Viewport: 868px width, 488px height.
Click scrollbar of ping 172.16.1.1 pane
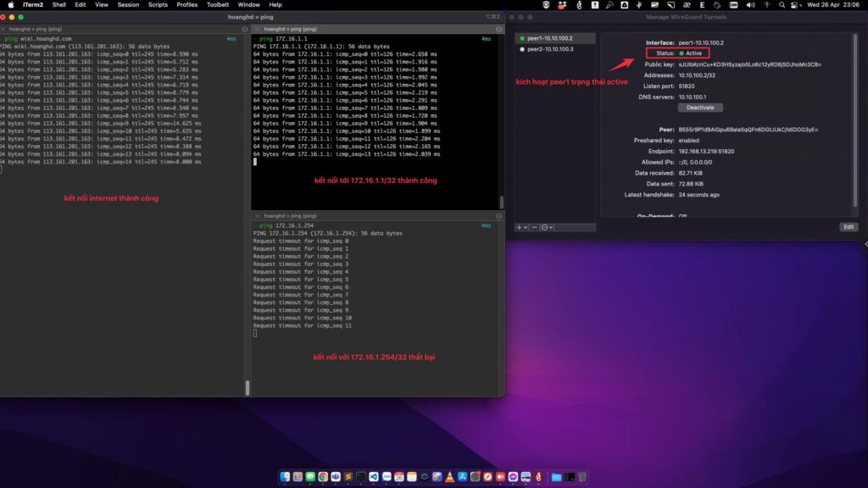point(502,202)
